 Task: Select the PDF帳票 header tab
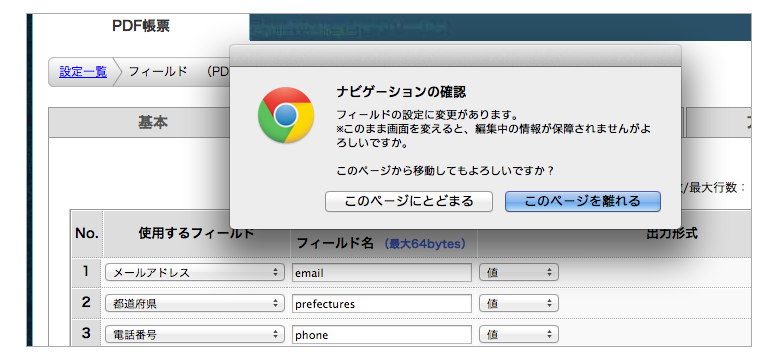pos(141,26)
